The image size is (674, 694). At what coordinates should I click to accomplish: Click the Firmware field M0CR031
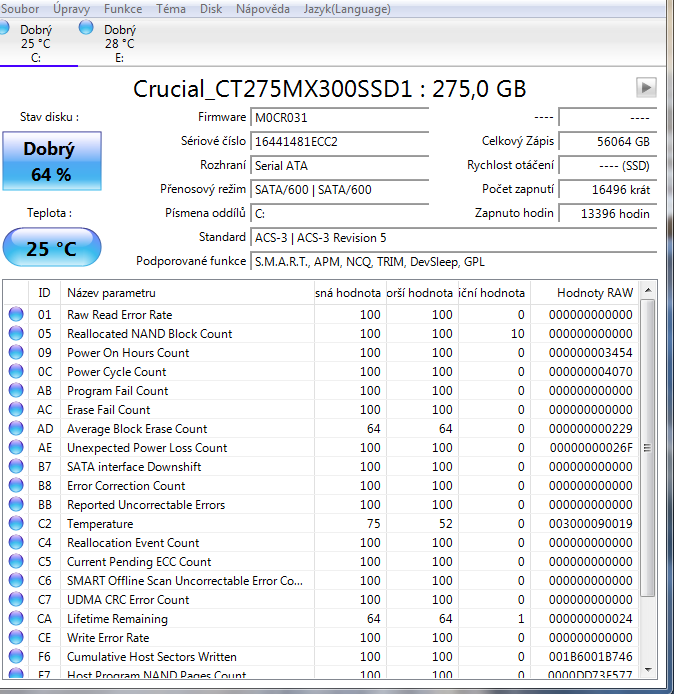pos(339,118)
